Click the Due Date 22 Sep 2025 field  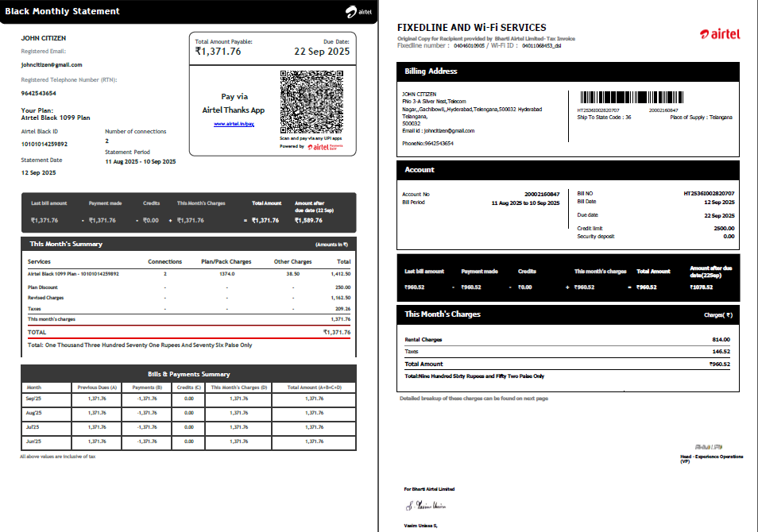(x=321, y=48)
